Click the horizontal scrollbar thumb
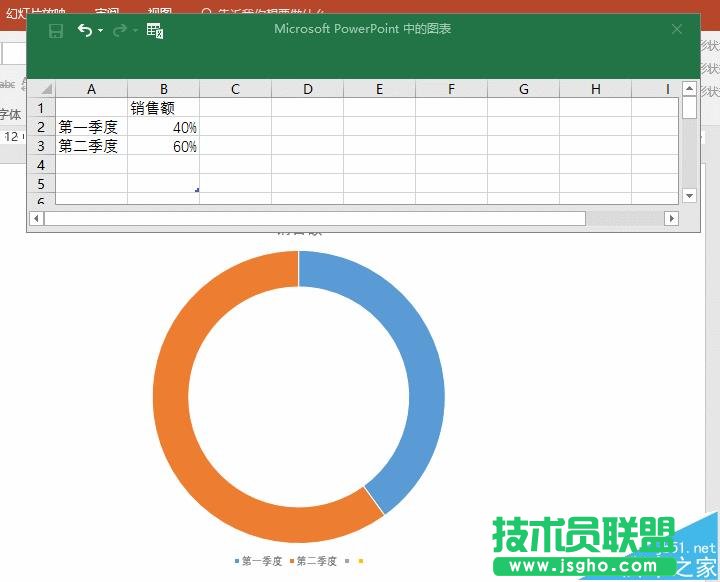Image resolution: width=720 pixels, height=582 pixels. [315, 218]
